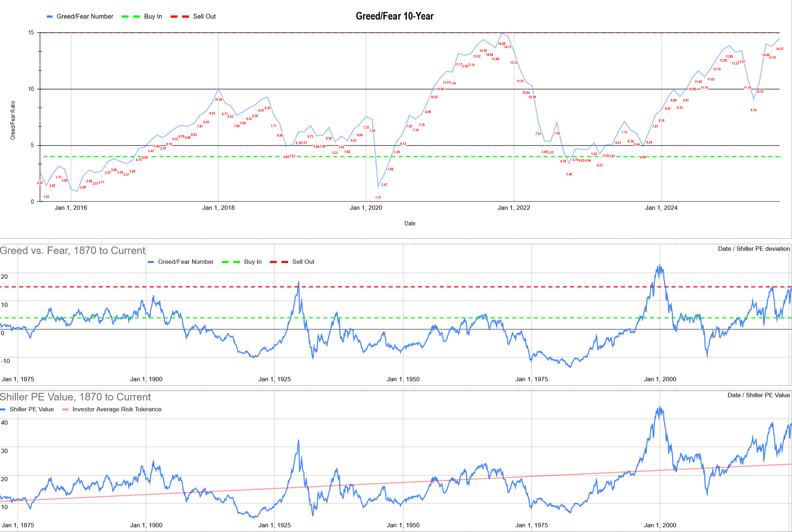The image size is (792, 532).
Task: Click the 5 tick on 10-Year y-axis
Action: (x=32, y=145)
